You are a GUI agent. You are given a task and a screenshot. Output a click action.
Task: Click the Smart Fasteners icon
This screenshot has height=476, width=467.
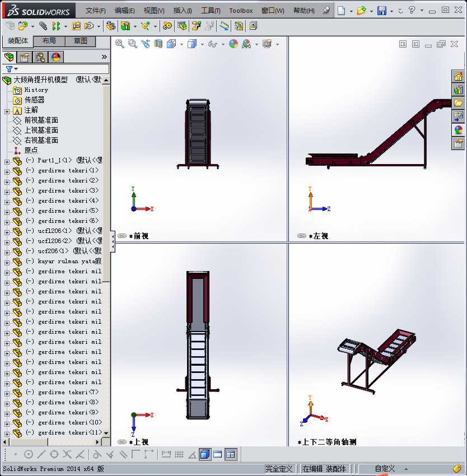76,26
